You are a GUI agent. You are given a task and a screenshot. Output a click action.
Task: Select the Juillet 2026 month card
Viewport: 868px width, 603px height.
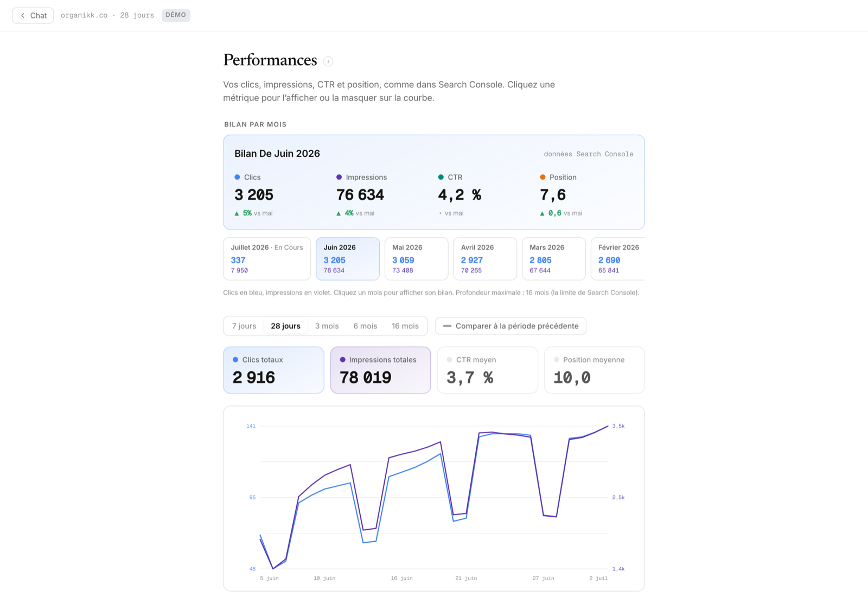tap(267, 258)
